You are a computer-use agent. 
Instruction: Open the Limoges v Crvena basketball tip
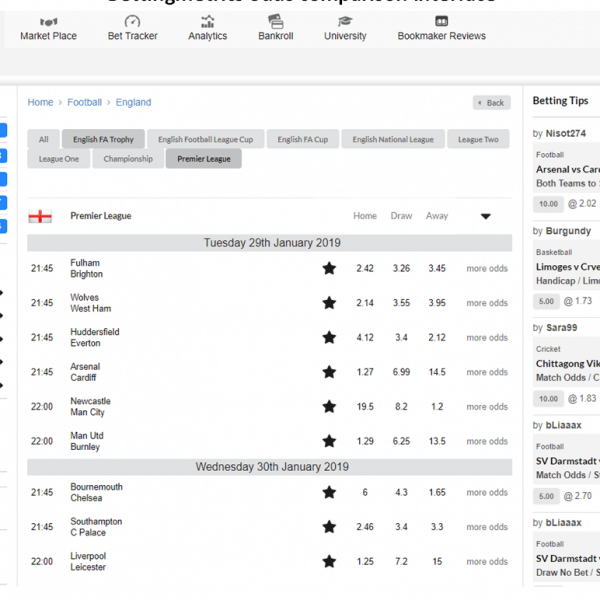point(568,267)
